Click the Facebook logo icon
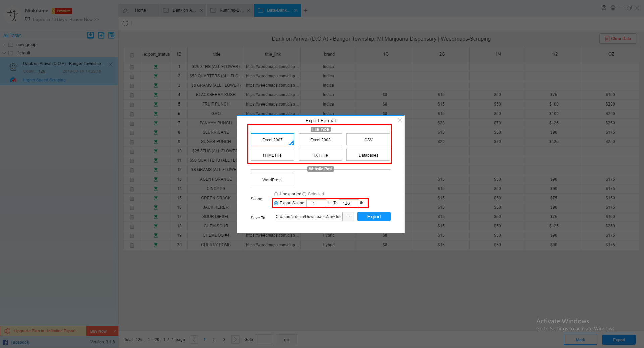Viewport: 644px width, 348px height. 5,342
